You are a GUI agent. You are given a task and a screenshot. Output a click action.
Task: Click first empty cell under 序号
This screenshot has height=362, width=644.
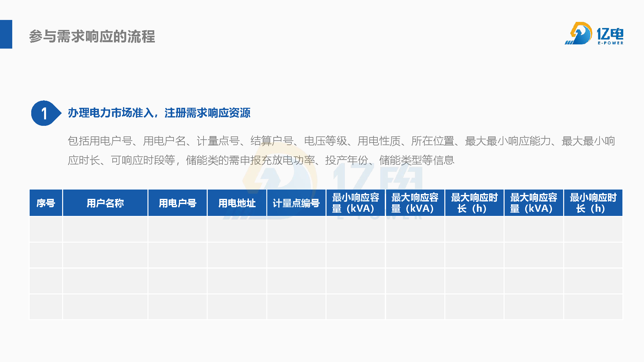coord(46,229)
